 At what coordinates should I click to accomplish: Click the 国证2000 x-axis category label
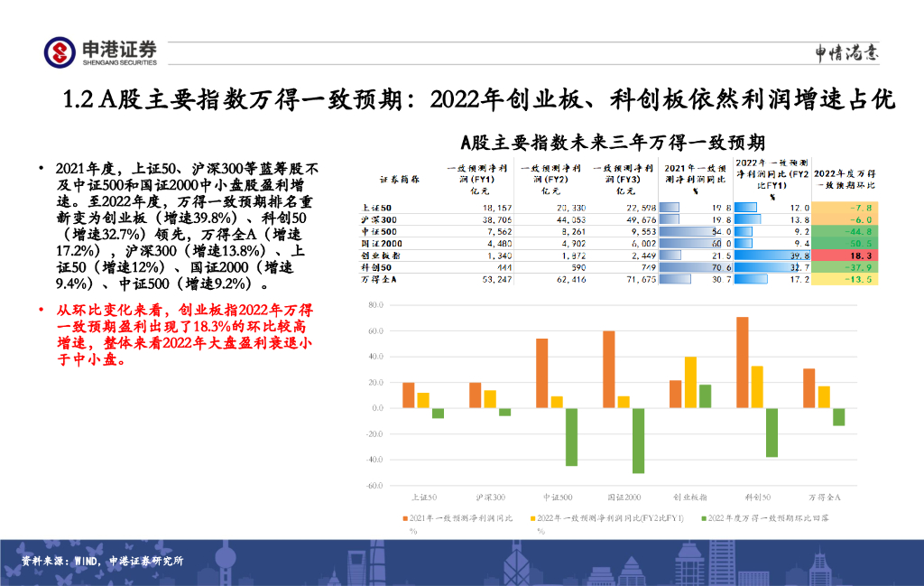624,498
